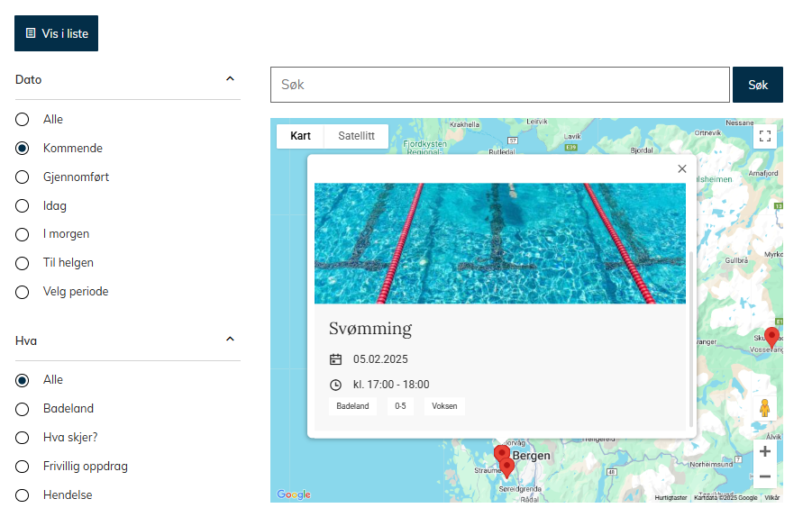Switch map to Kart view
This screenshot has width=812, height=517.
[300, 136]
